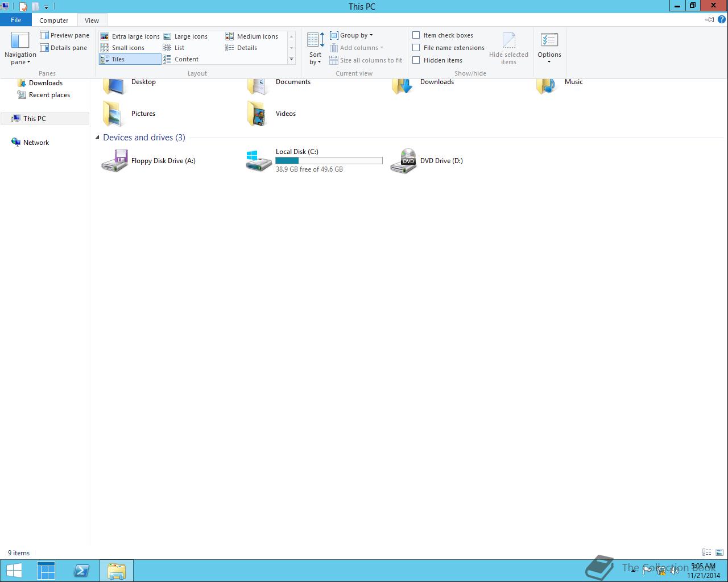This screenshot has height=582, width=728.
Task: Click 38.9 GB free of 49.6 GB
Action: click(309, 169)
